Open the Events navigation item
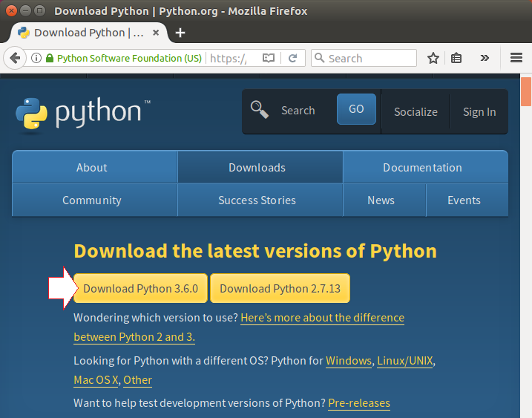The image size is (532, 418). pyautogui.click(x=467, y=200)
